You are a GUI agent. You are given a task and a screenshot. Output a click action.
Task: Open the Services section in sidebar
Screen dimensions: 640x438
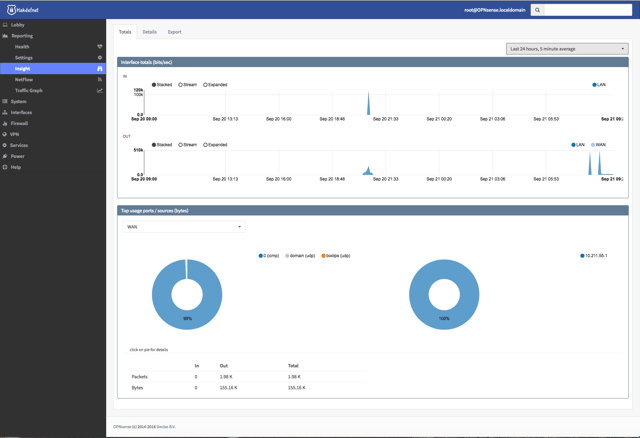click(19, 146)
